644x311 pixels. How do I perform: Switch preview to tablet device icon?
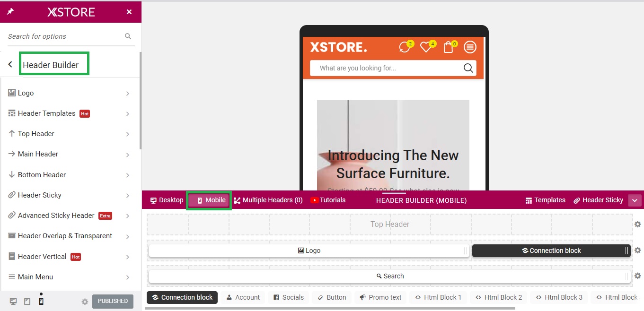point(27,302)
